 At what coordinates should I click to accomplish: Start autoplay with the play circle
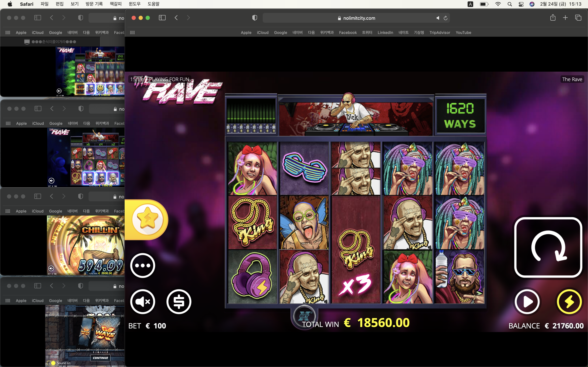[527, 302]
